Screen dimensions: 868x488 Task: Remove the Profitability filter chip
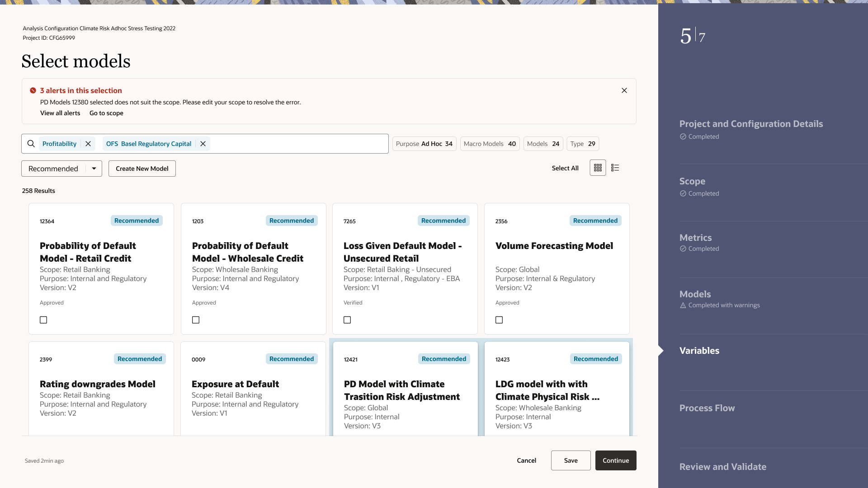(x=88, y=144)
